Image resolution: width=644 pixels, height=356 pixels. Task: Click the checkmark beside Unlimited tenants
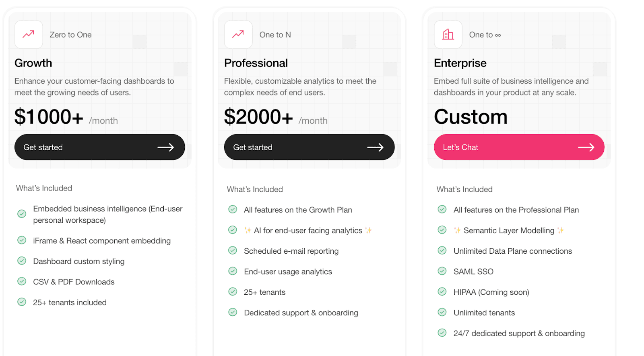[x=442, y=312]
